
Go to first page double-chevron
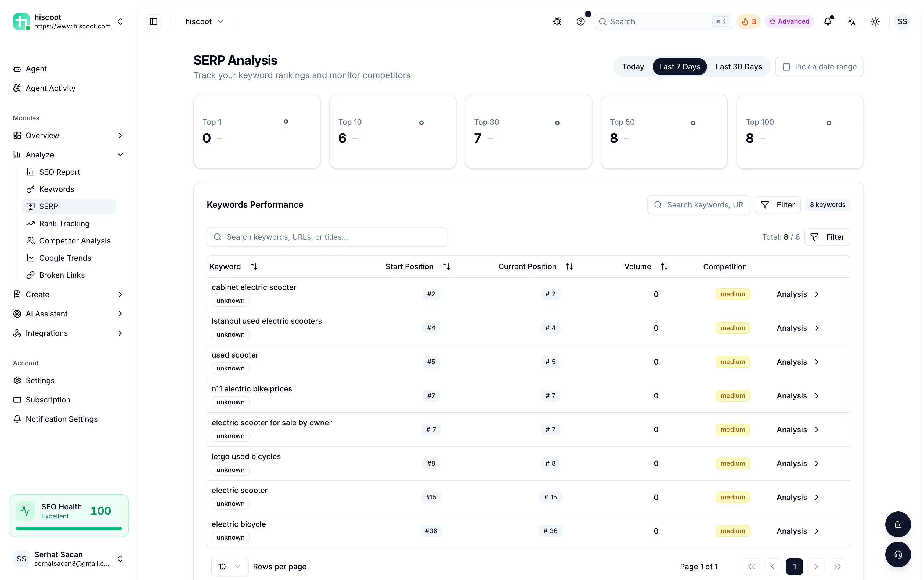pyautogui.click(x=751, y=567)
